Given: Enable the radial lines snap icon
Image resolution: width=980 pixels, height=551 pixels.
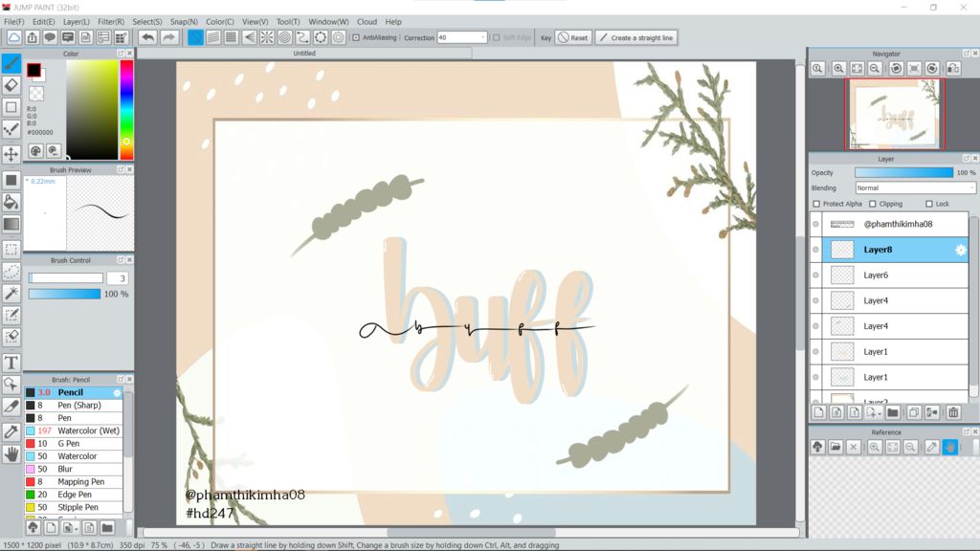Looking at the screenshot, I should click(267, 37).
